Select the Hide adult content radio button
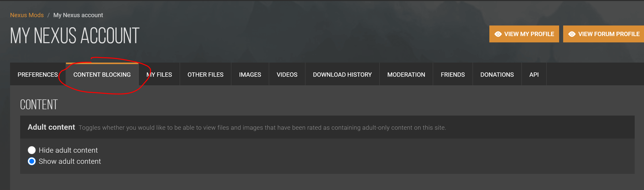Image resolution: width=644 pixels, height=190 pixels. pos(32,150)
